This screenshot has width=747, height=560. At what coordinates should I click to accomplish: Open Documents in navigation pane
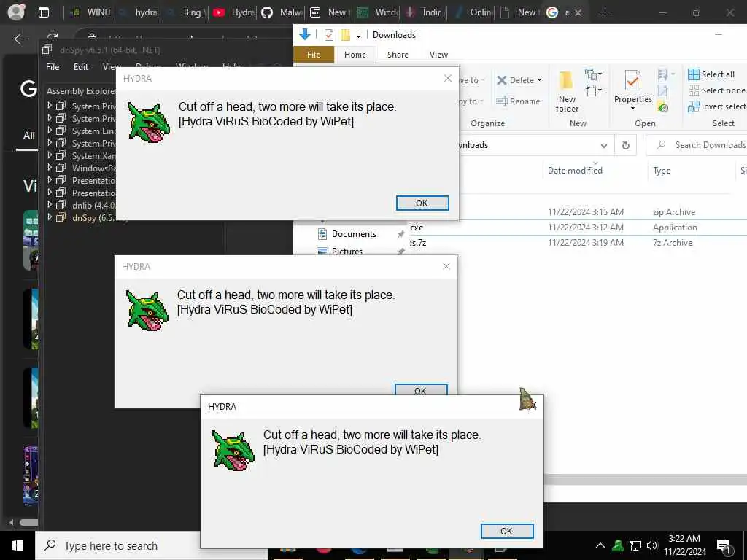click(x=354, y=234)
